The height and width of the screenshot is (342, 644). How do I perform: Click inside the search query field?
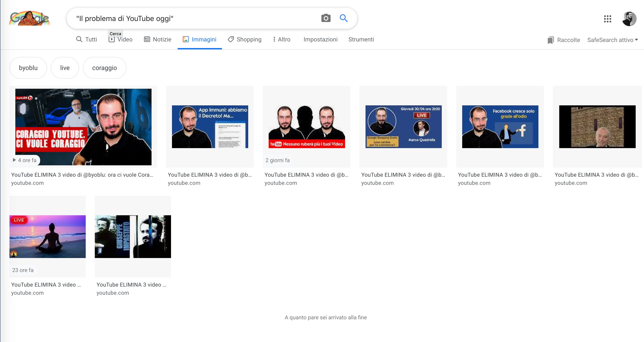coord(195,19)
